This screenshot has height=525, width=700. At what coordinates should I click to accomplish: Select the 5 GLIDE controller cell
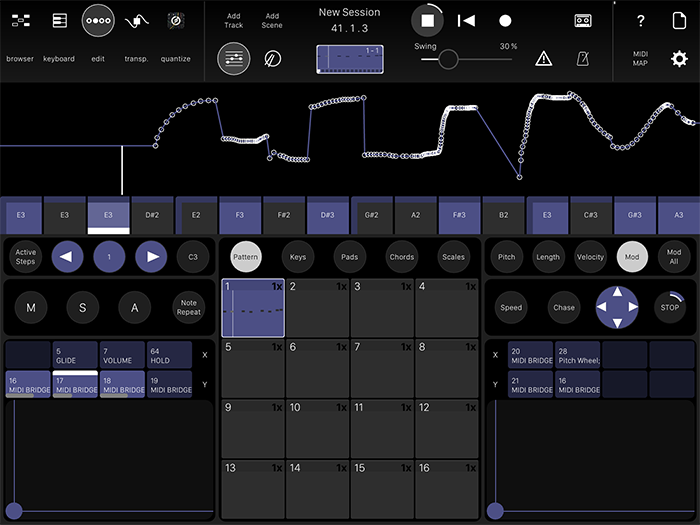[75, 355]
